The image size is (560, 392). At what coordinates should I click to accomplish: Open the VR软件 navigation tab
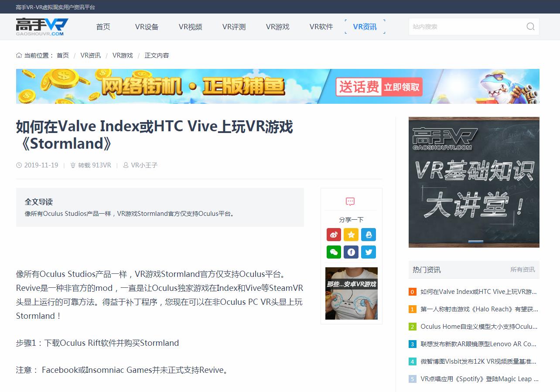pos(321,27)
